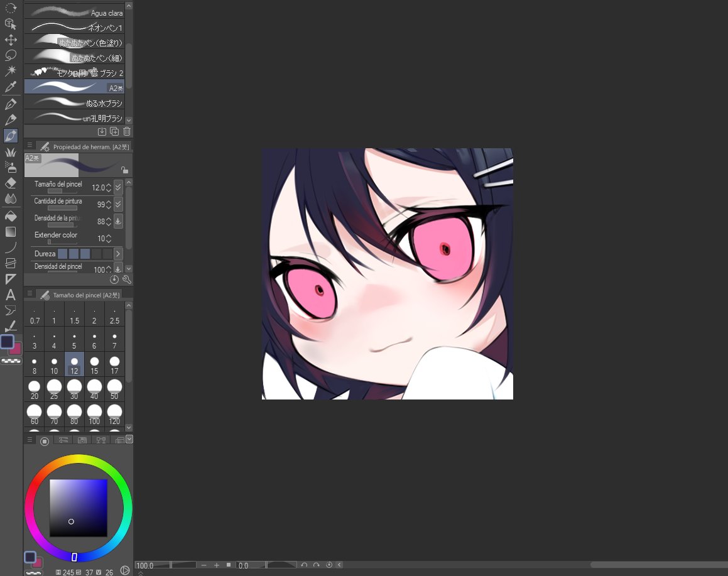Select brush size 15 preset
Viewport: 728px width, 576px height.
[94, 364]
